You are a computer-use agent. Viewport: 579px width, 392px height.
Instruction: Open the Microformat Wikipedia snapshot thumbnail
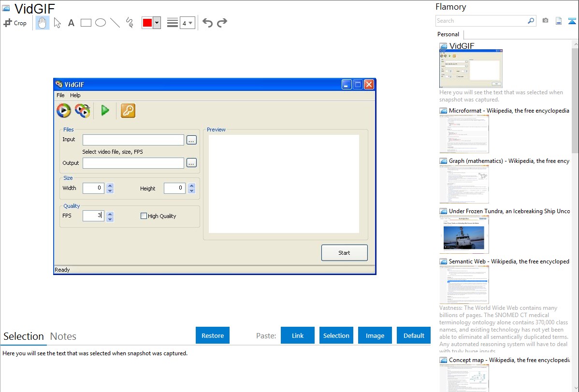[x=464, y=134]
